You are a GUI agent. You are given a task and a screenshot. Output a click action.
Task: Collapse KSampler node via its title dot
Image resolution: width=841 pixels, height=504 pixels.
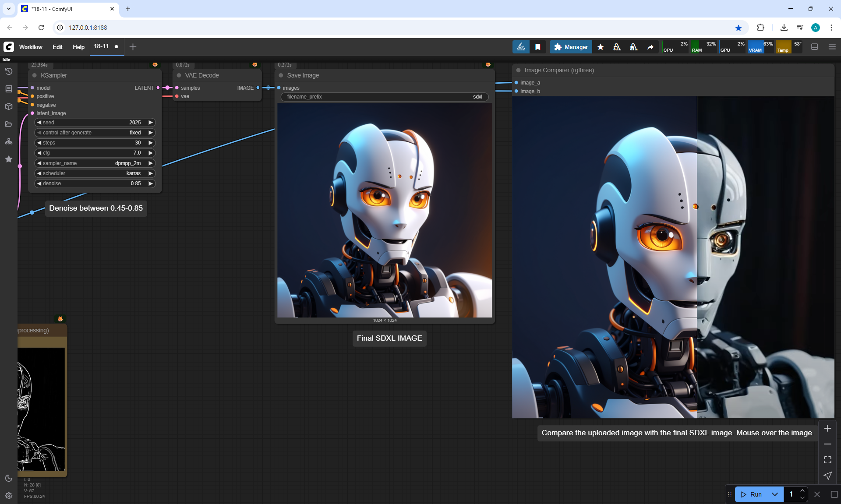tap(35, 75)
